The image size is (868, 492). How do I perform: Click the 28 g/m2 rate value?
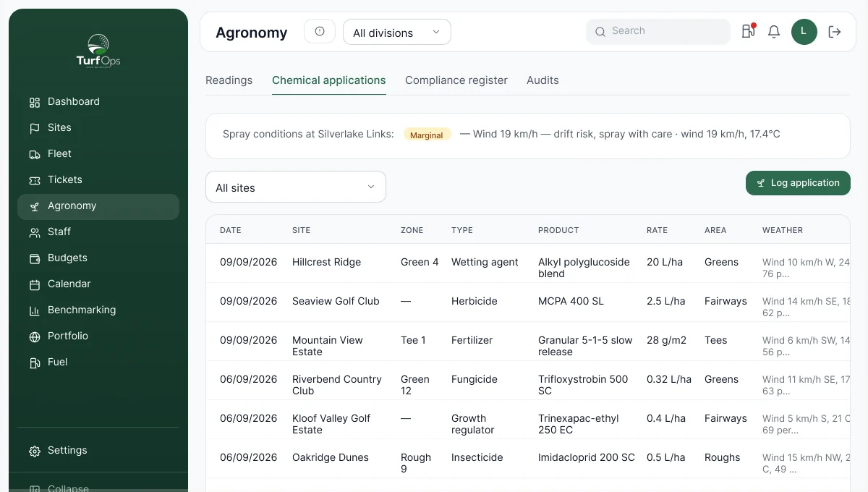(668, 341)
